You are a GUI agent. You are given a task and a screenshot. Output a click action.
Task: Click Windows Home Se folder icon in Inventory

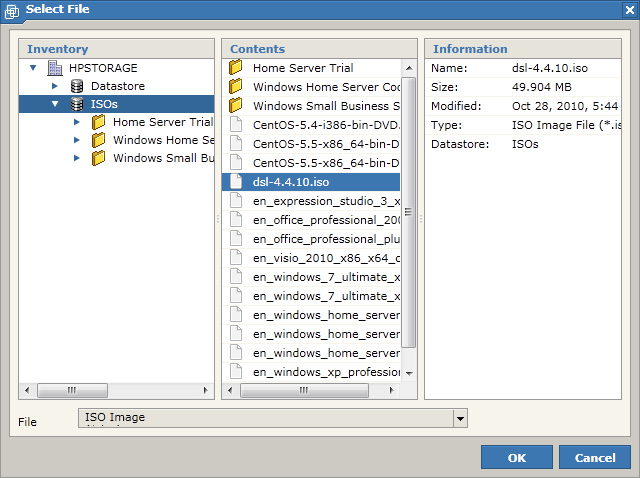click(98, 140)
